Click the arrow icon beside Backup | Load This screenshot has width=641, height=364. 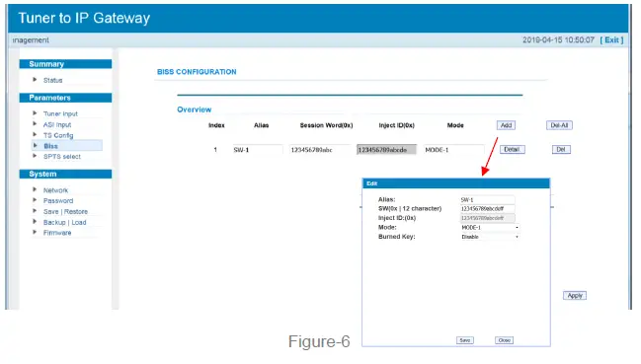tap(35, 222)
